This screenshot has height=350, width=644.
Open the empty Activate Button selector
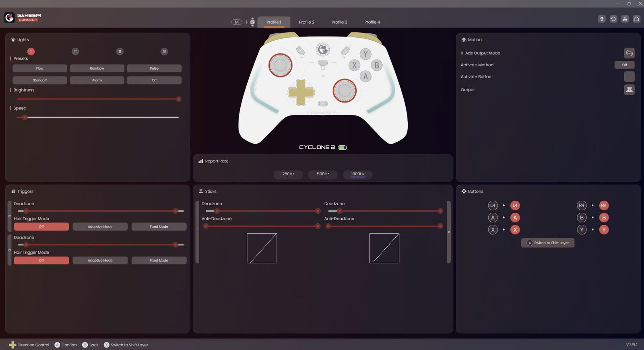pos(629,76)
